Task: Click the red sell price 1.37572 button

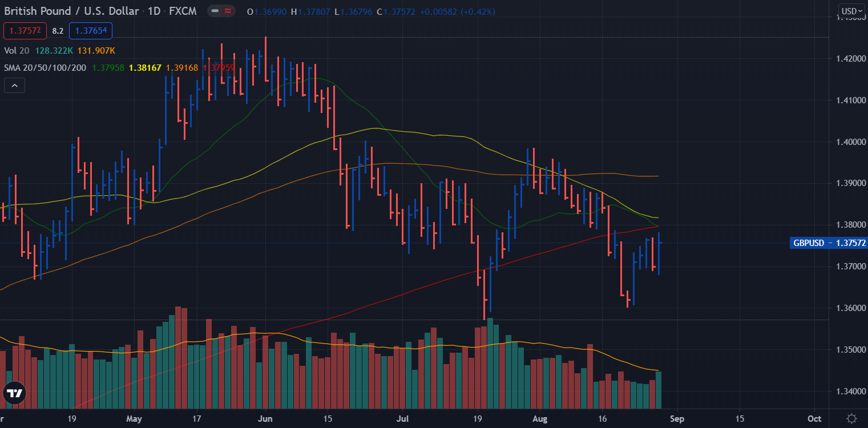Action: [x=24, y=31]
